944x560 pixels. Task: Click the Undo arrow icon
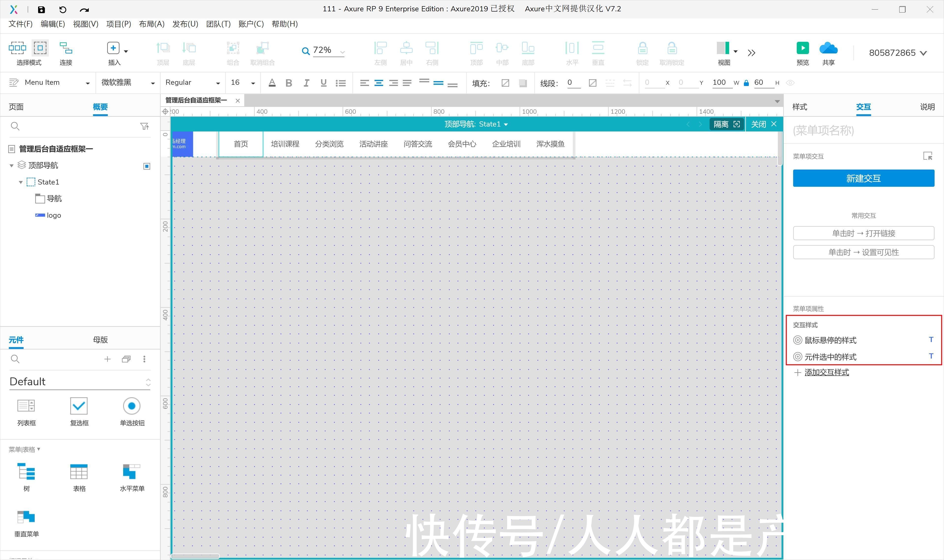coord(63,9)
